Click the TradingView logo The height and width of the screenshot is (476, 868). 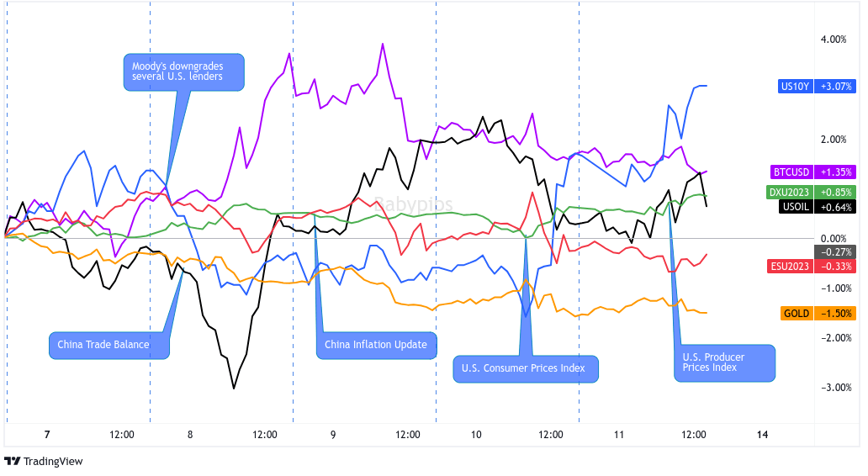point(43,461)
